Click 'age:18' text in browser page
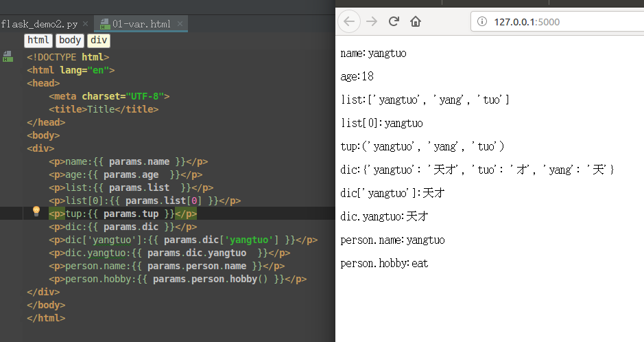644x342 pixels. (357, 76)
